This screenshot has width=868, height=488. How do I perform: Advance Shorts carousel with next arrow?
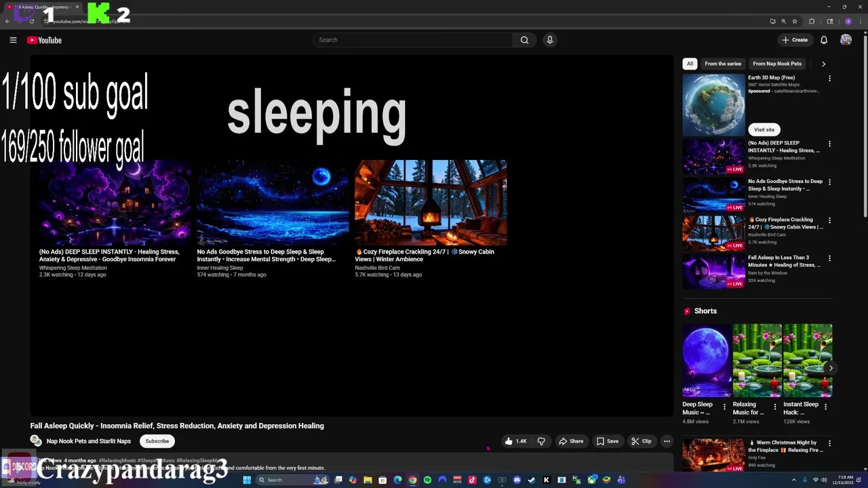pos(831,368)
